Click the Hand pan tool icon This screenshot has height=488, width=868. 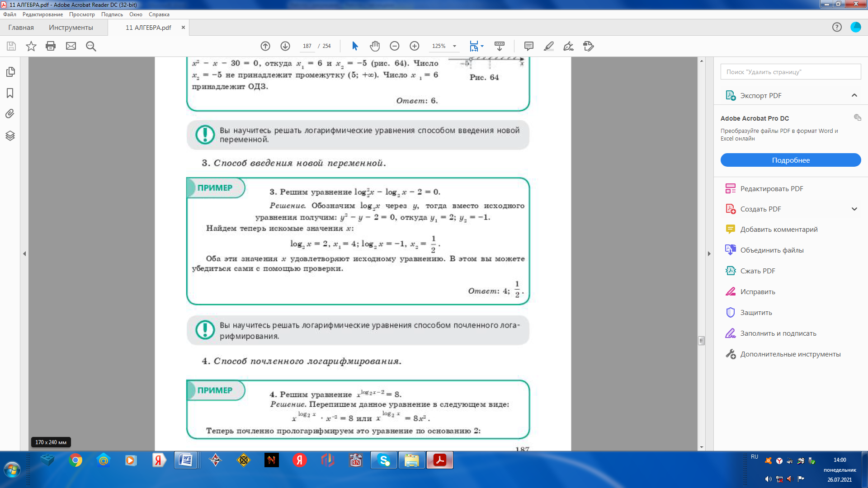pos(374,46)
